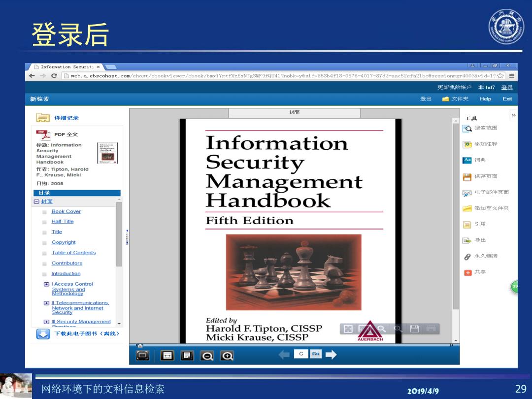Click the add to folder icon

click(x=467, y=209)
